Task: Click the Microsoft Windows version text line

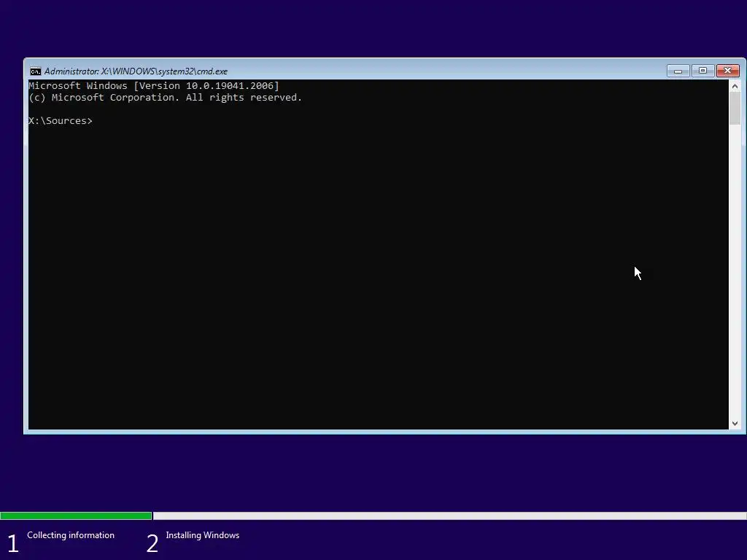Action: point(154,86)
